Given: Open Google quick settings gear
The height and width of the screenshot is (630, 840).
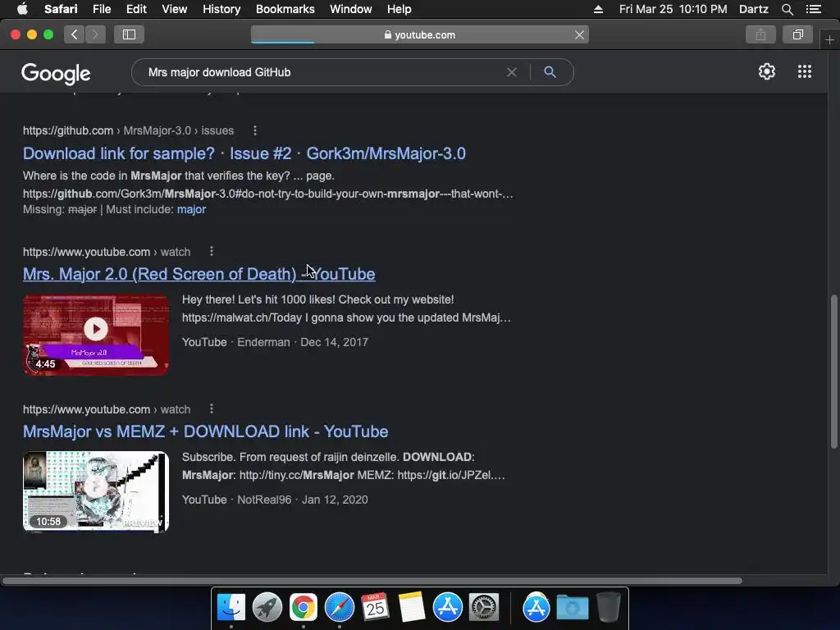Looking at the screenshot, I should click(x=767, y=71).
